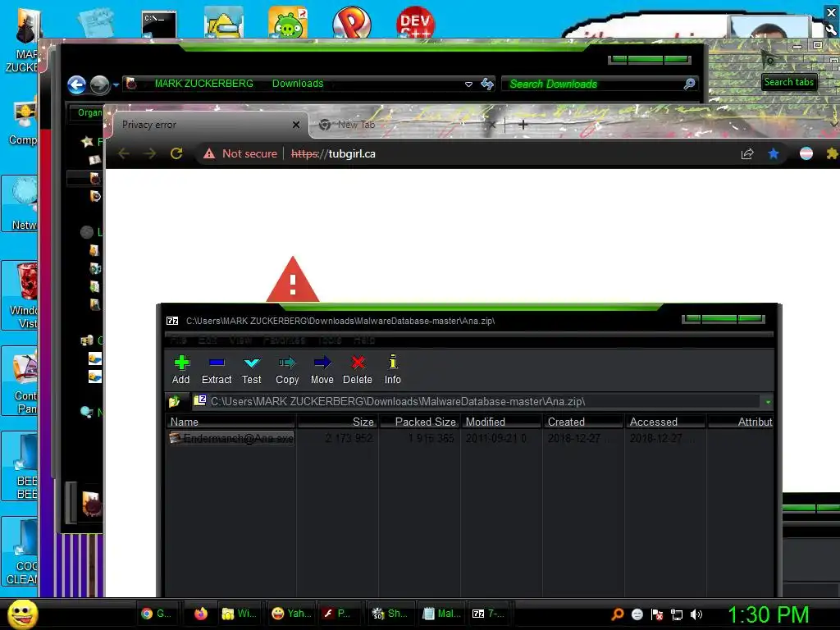Screen dimensions: 840x630
Task: Click the Add button in 7-Zip toolbar
Action: coord(181,369)
